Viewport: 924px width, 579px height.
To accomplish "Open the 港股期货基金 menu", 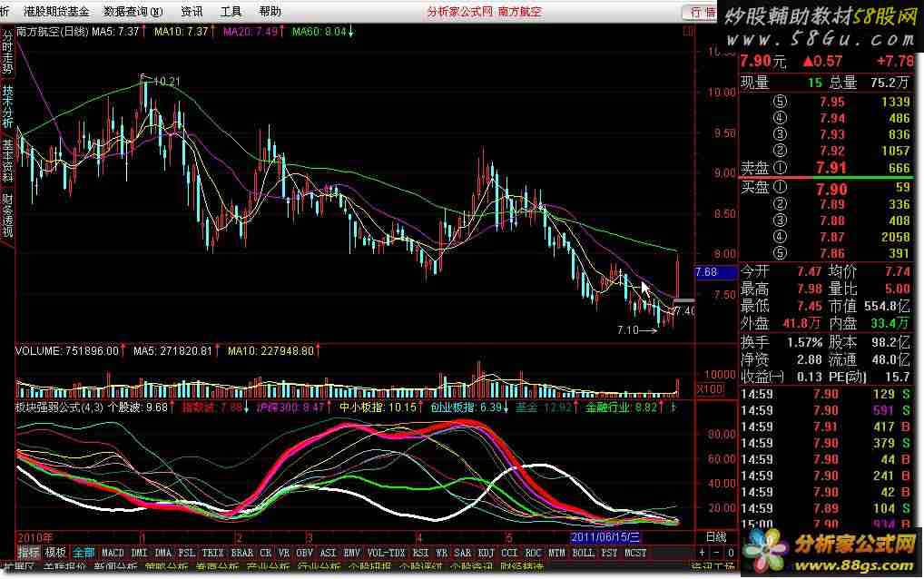I will [x=56, y=11].
